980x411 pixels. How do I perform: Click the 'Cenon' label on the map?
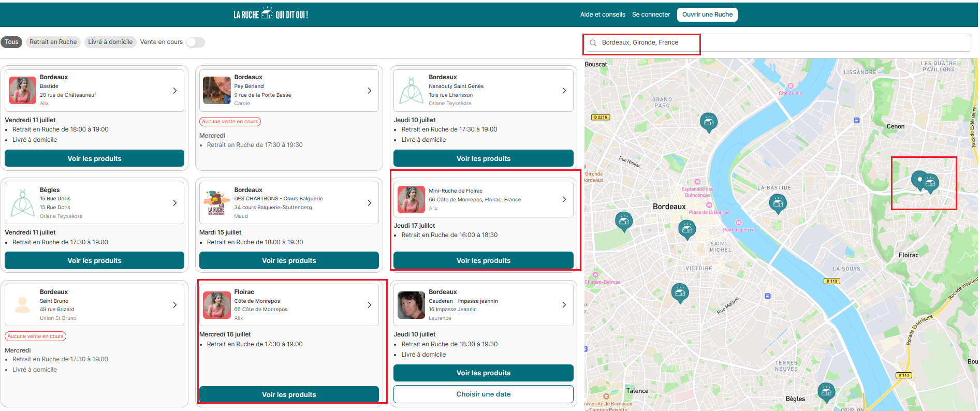[896, 126]
